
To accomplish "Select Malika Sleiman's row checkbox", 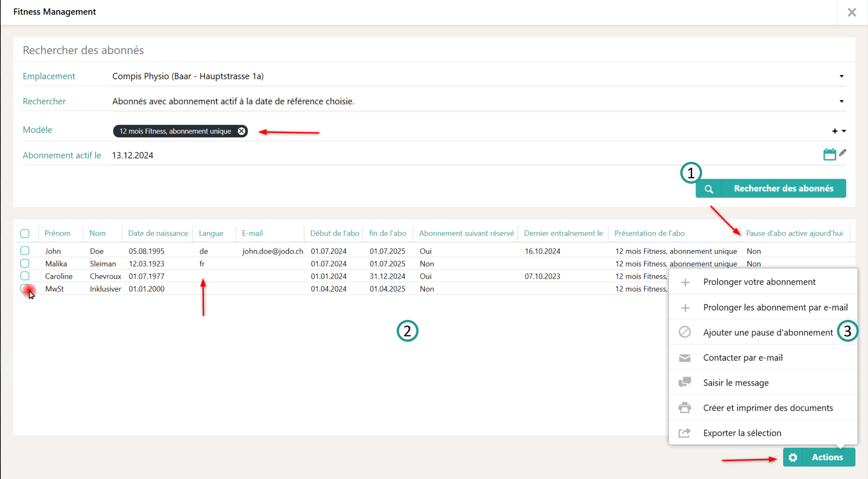I will tap(25, 263).
